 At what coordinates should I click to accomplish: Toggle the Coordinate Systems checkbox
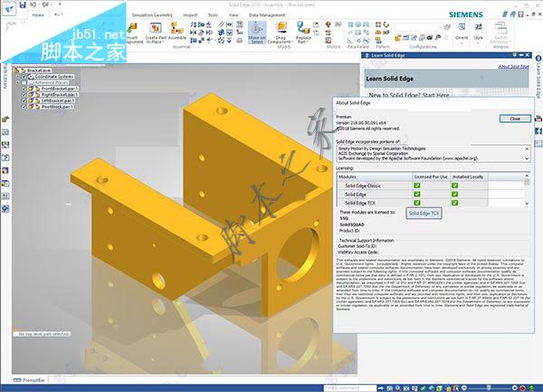coord(24,77)
